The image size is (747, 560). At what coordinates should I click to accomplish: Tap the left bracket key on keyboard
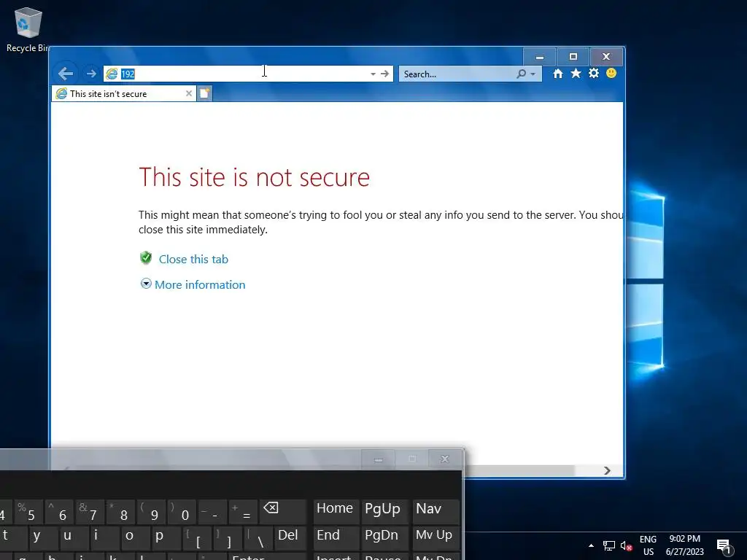tap(197, 537)
